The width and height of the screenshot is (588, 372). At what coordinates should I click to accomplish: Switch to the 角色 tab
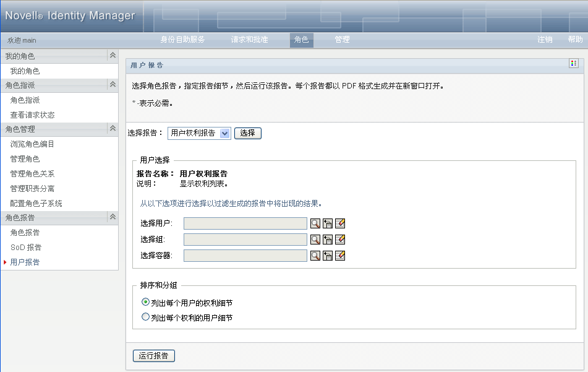point(302,40)
